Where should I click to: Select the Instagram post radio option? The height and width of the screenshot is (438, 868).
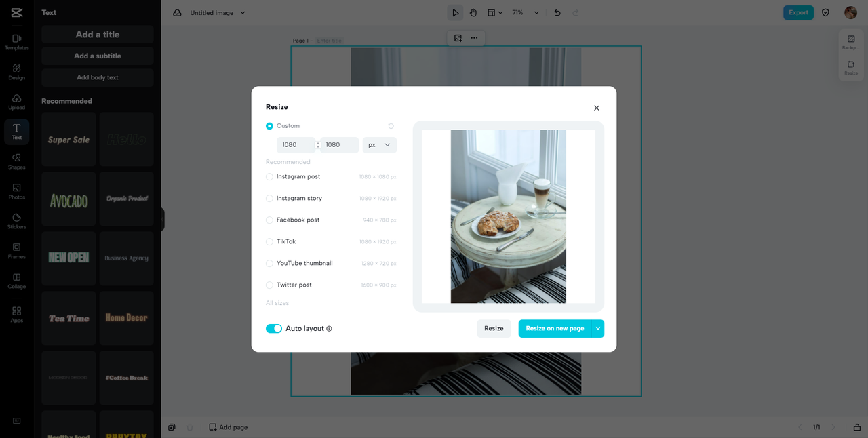(x=269, y=177)
